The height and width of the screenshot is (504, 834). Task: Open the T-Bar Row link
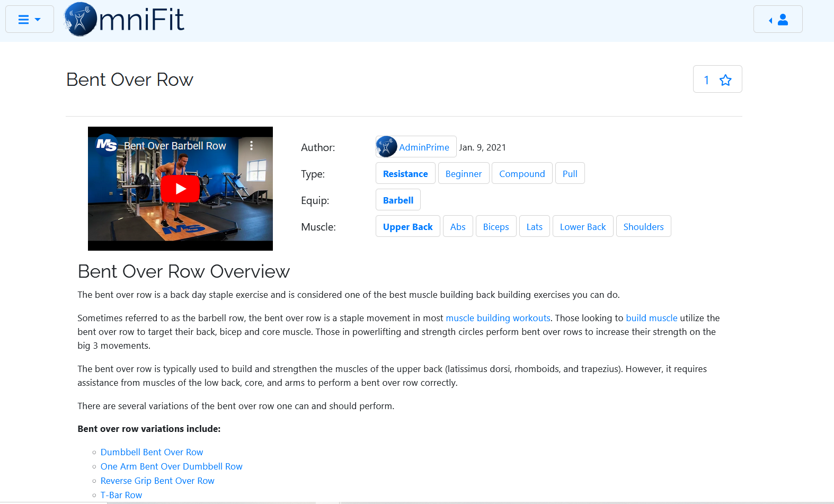coord(121,495)
